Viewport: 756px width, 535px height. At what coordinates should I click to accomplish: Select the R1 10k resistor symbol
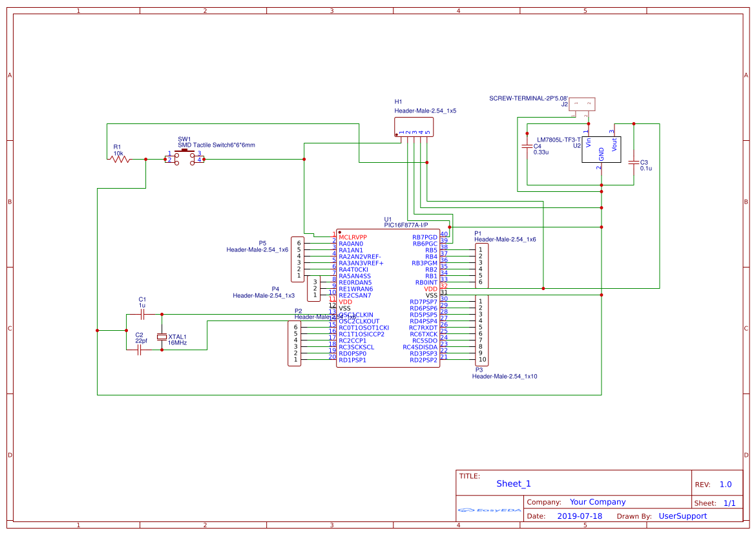click(x=120, y=158)
